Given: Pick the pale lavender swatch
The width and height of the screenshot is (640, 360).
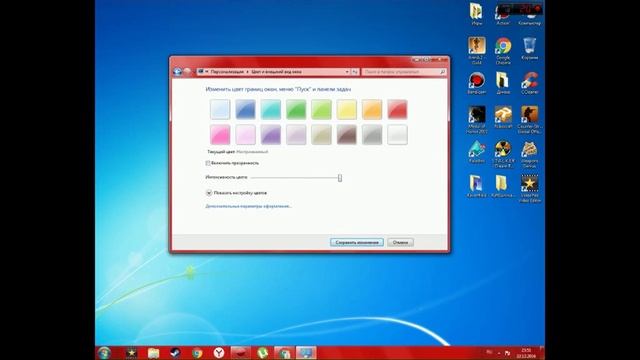Looking at the screenshot, I should 296,135.
